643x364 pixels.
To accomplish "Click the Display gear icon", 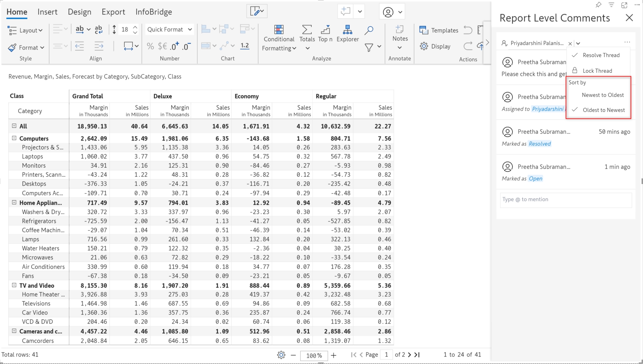I will (x=424, y=46).
